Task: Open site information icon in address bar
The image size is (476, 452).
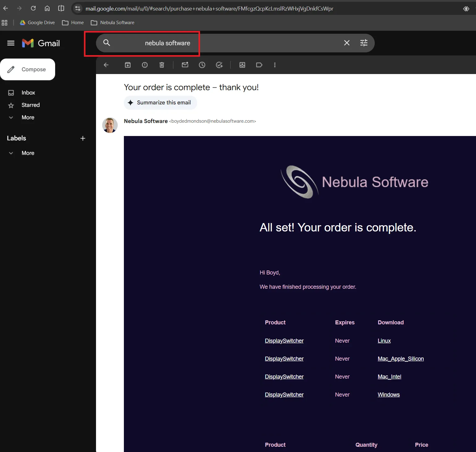Action: 78,8
